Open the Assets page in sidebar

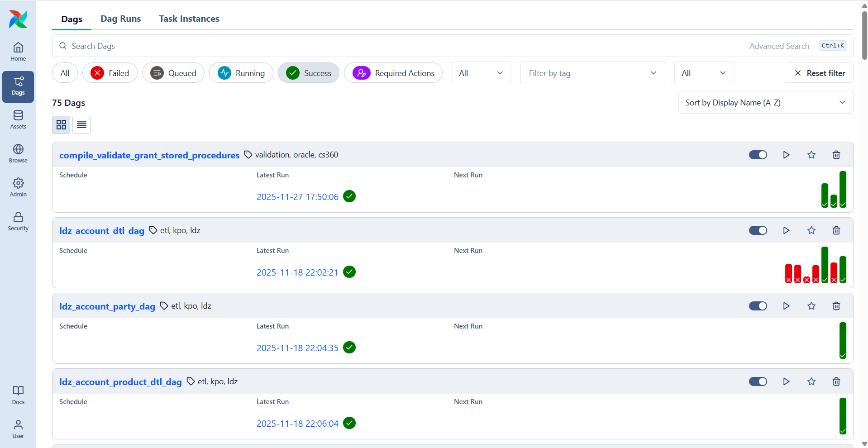[x=18, y=120]
